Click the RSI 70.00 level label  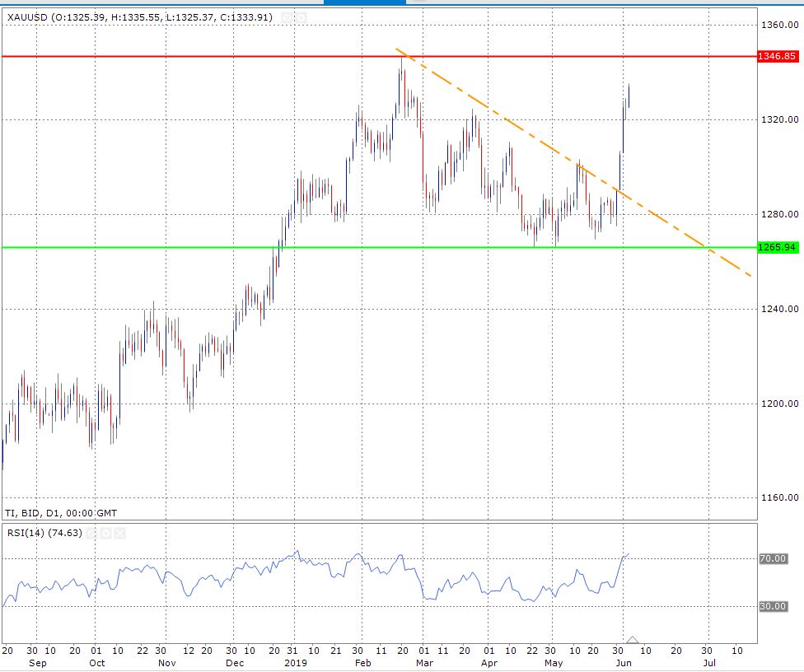tap(772, 558)
